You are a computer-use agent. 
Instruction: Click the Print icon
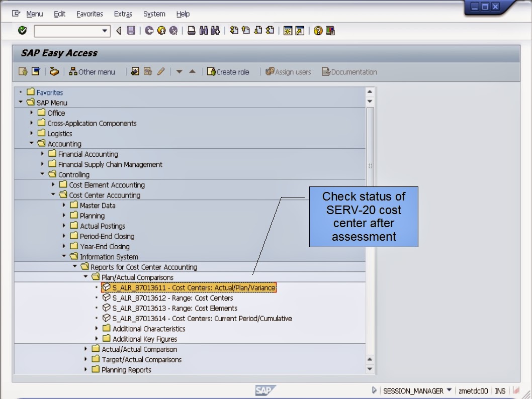pyautogui.click(x=192, y=31)
